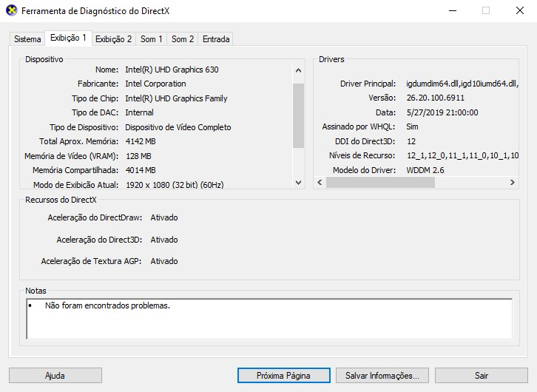The width and height of the screenshot is (537, 392).
Task: Click '1920 x 1080 (32 bit) (60Hz)' value
Action: 175,185
